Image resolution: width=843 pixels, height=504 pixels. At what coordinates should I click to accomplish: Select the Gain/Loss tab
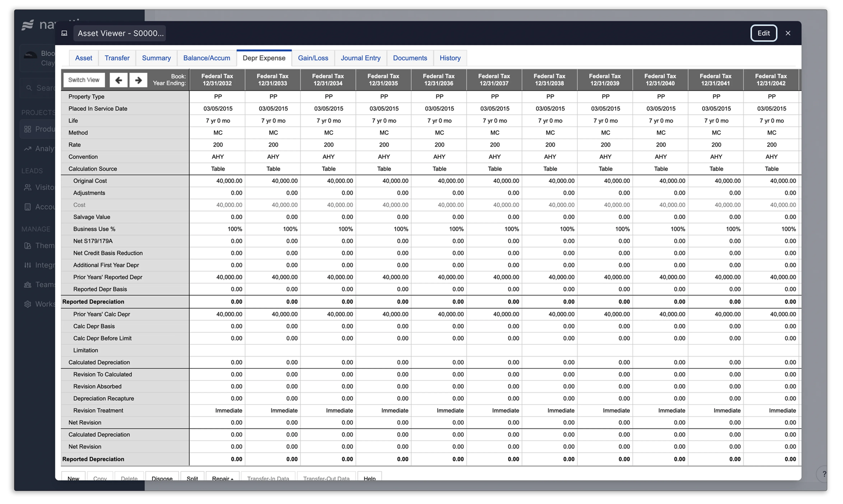click(313, 58)
